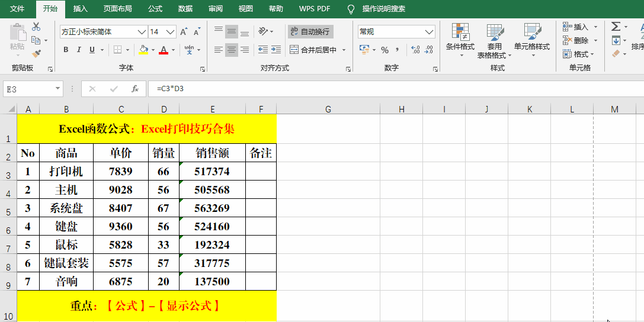
Task: Click the AutoSum sigma icon
Action: coord(615,27)
